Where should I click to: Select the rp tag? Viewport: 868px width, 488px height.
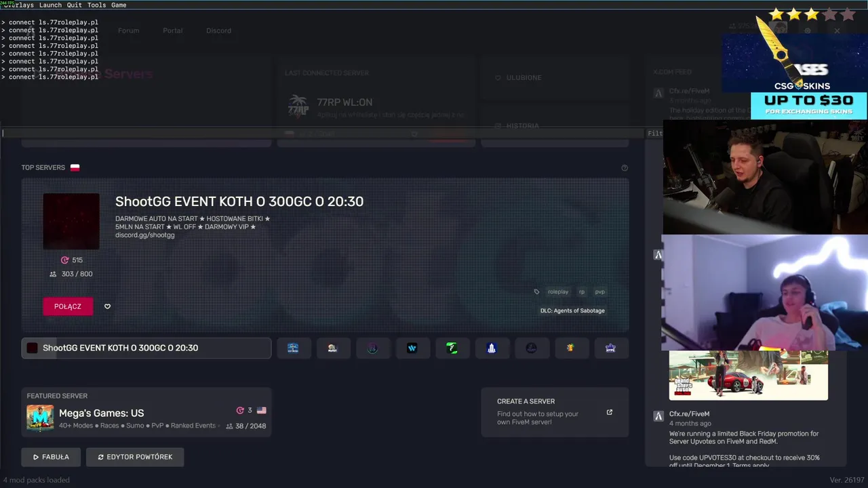click(582, 292)
